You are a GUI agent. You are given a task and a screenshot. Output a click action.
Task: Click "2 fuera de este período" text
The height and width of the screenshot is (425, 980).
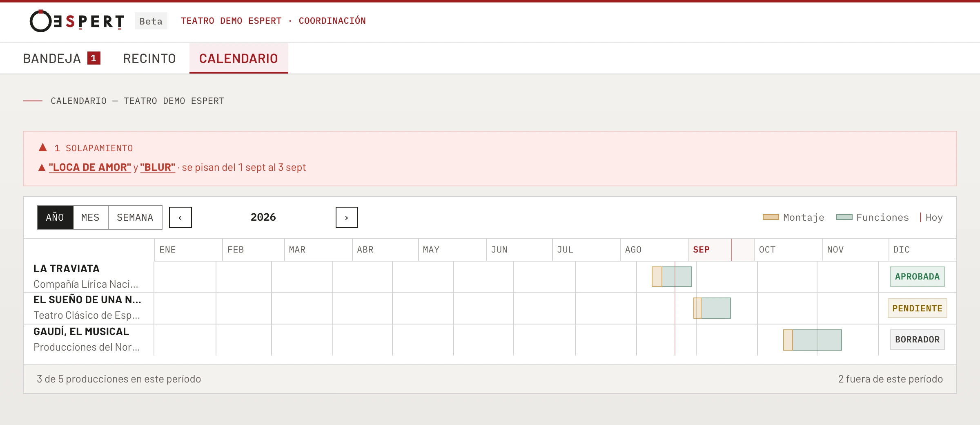(x=891, y=379)
